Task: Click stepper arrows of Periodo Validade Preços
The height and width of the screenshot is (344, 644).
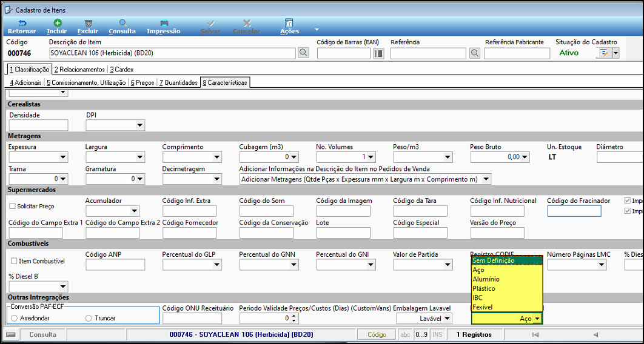Action: [295, 318]
